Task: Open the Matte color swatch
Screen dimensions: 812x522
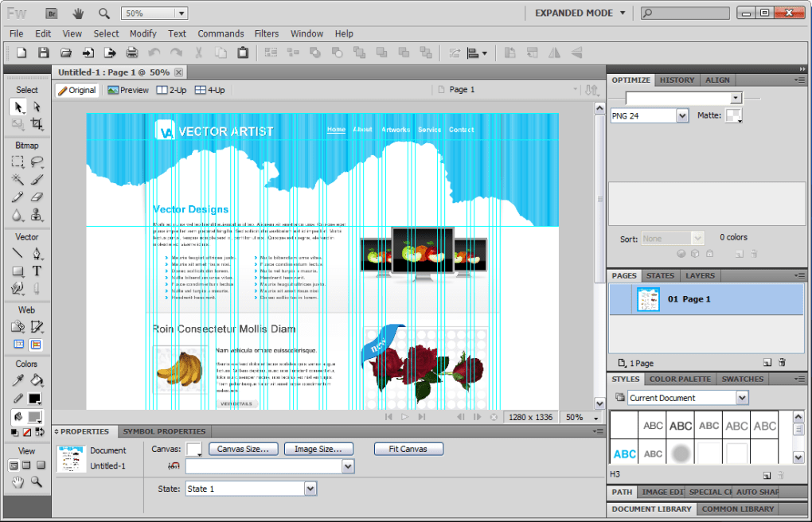Action: [732, 115]
